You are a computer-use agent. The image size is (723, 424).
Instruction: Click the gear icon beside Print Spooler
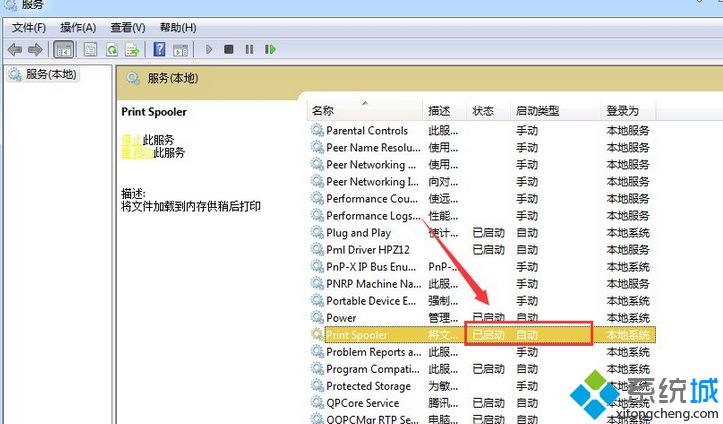coord(317,335)
